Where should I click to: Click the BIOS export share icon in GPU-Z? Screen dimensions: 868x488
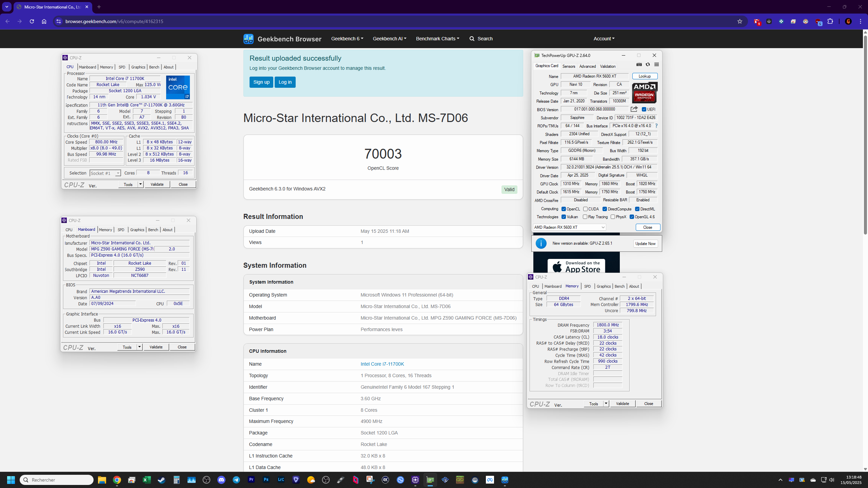[x=634, y=109]
